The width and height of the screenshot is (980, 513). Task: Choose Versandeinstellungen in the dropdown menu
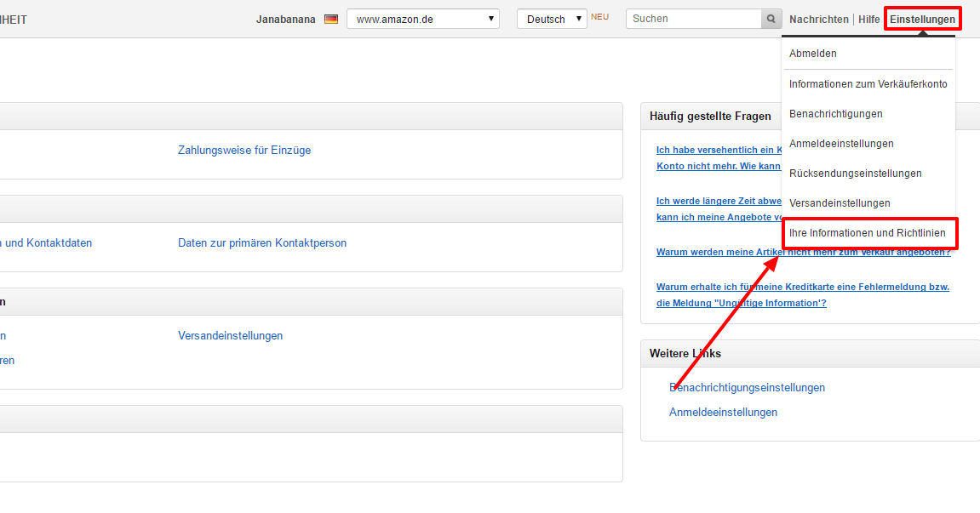pyautogui.click(x=840, y=203)
